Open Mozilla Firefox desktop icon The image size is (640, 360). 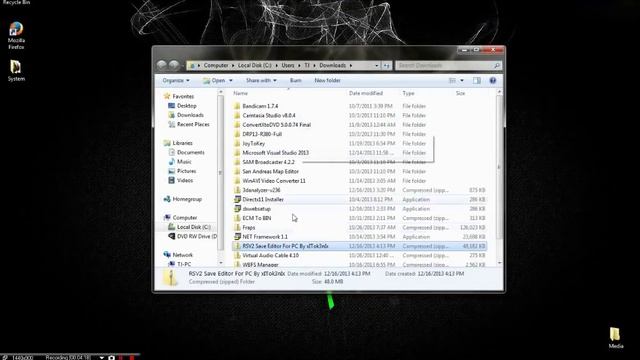tap(16, 36)
